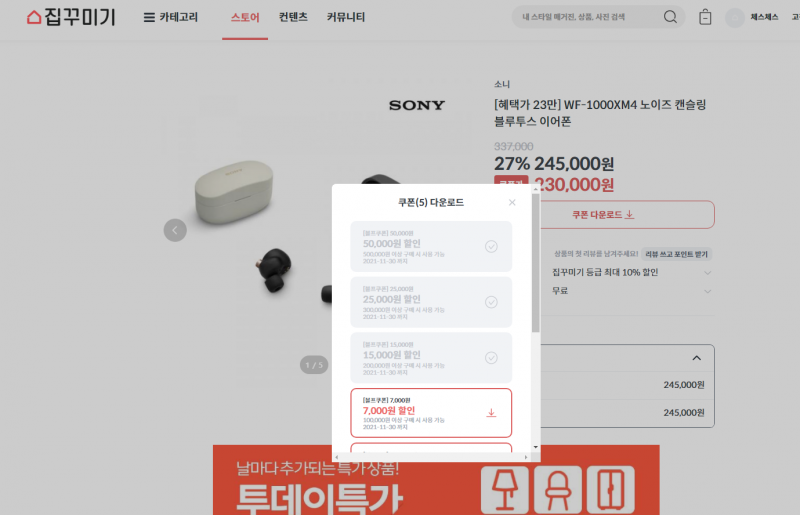The height and width of the screenshot is (515, 800).
Task: Click 리뷰 쓰고 포인트 받기 button
Action: click(x=677, y=254)
